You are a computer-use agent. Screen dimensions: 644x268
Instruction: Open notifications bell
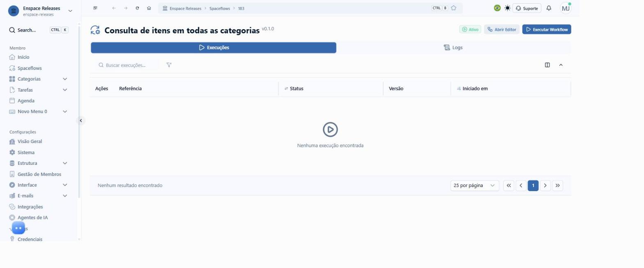[x=549, y=8]
